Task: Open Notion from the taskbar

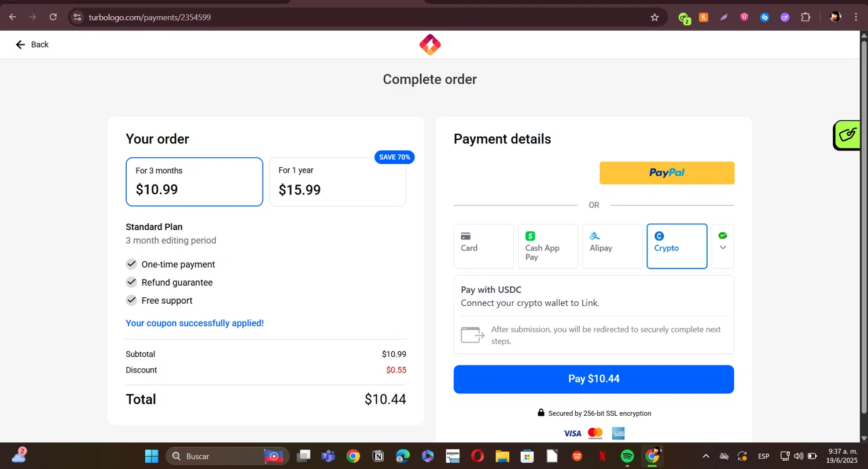Action: point(378,456)
